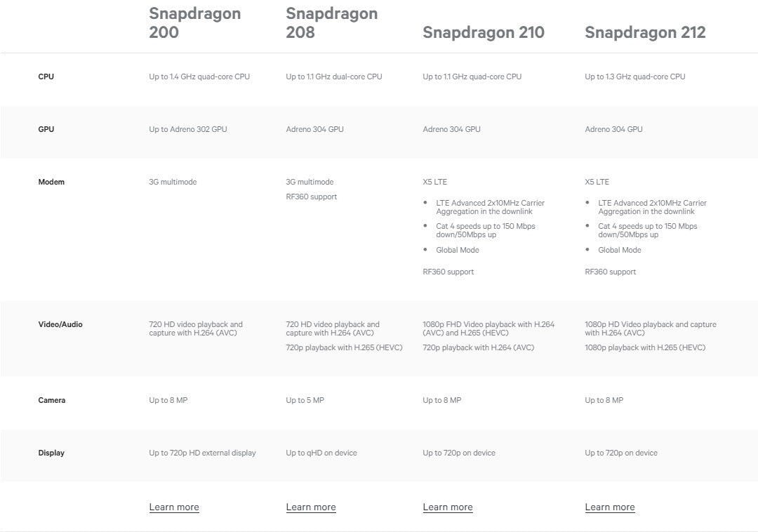Open Learn more link for Snapdragon 212
Image resolution: width=758 pixels, height=532 pixels.
click(610, 507)
